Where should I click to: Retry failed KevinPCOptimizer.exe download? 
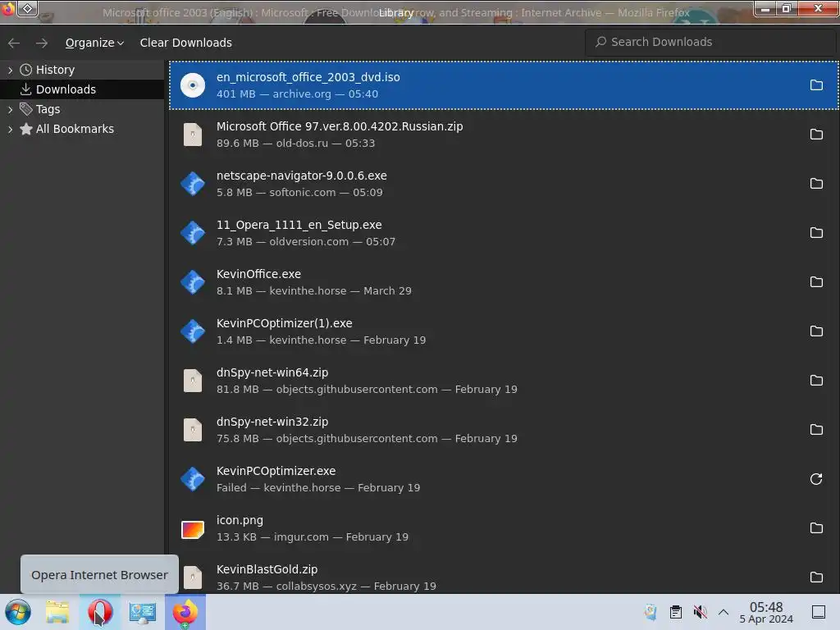coord(816,479)
